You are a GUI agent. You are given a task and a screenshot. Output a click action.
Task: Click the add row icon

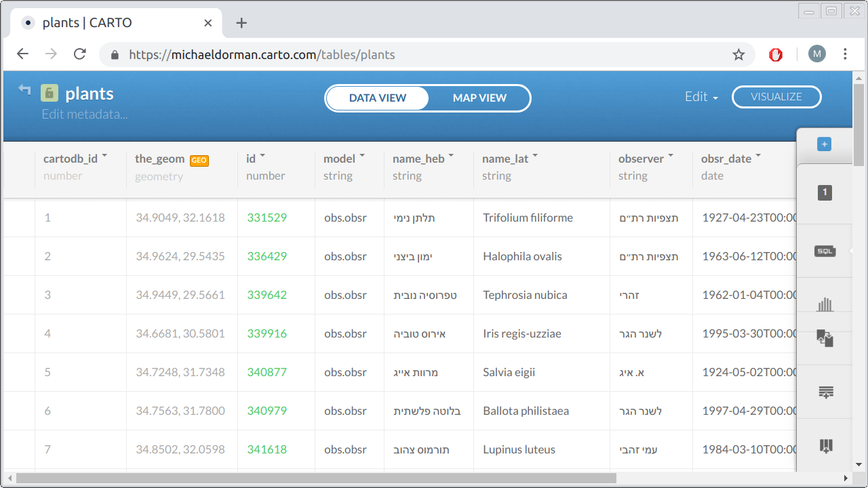click(x=825, y=392)
